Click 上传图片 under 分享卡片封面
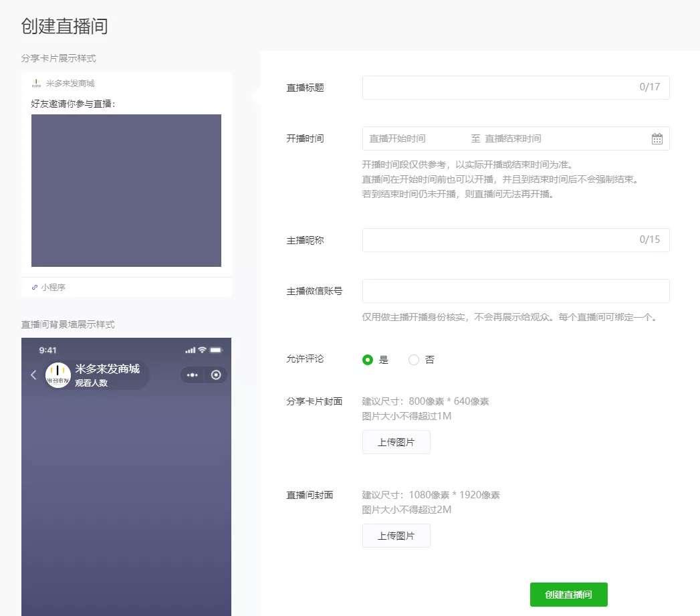This screenshot has width=700, height=616. pyautogui.click(x=396, y=441)
